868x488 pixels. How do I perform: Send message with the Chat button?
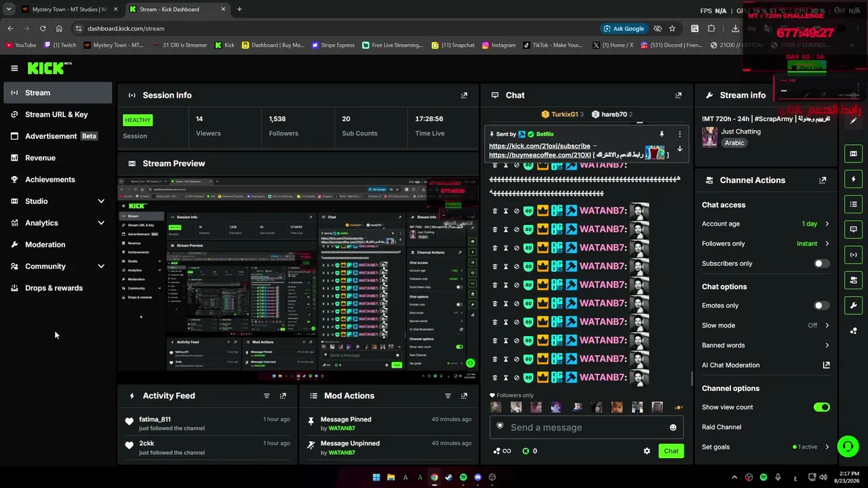point(671,451)
